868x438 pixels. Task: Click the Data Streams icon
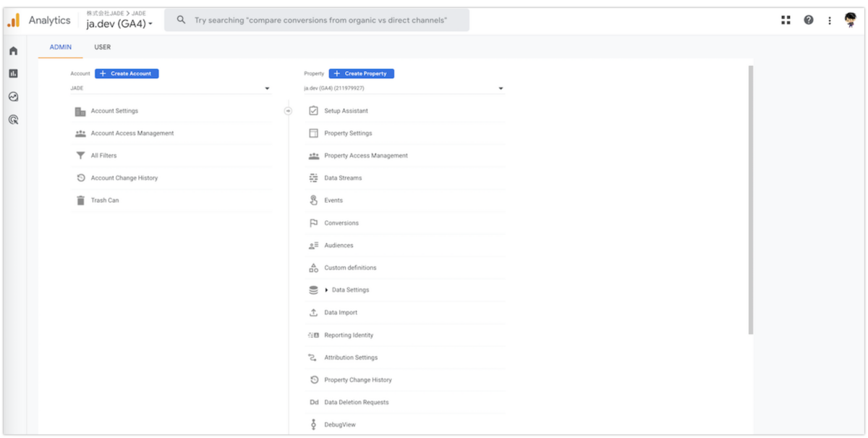pos(313,178)
